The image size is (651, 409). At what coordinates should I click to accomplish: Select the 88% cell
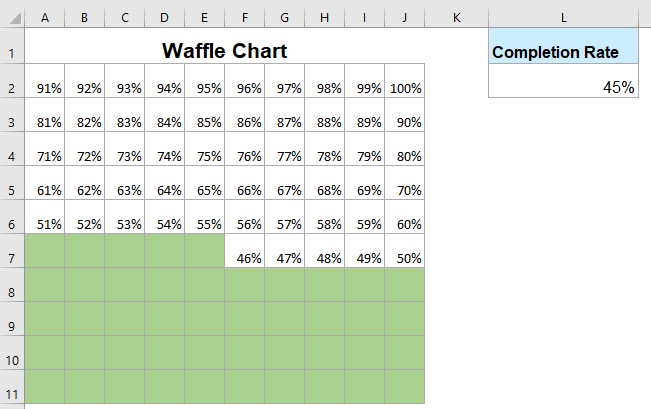pyautogui.click(x=325, y=122)
